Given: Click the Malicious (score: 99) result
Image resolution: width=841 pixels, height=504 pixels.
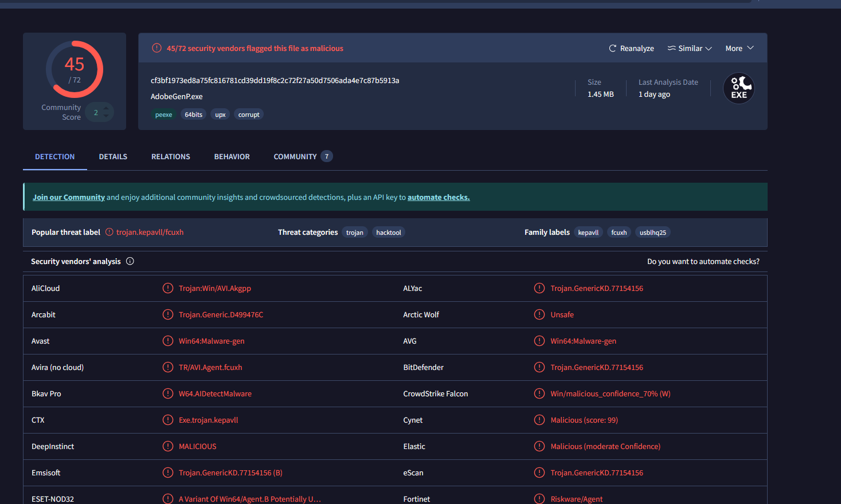Looking at the screenshot, I should point(584,420).
